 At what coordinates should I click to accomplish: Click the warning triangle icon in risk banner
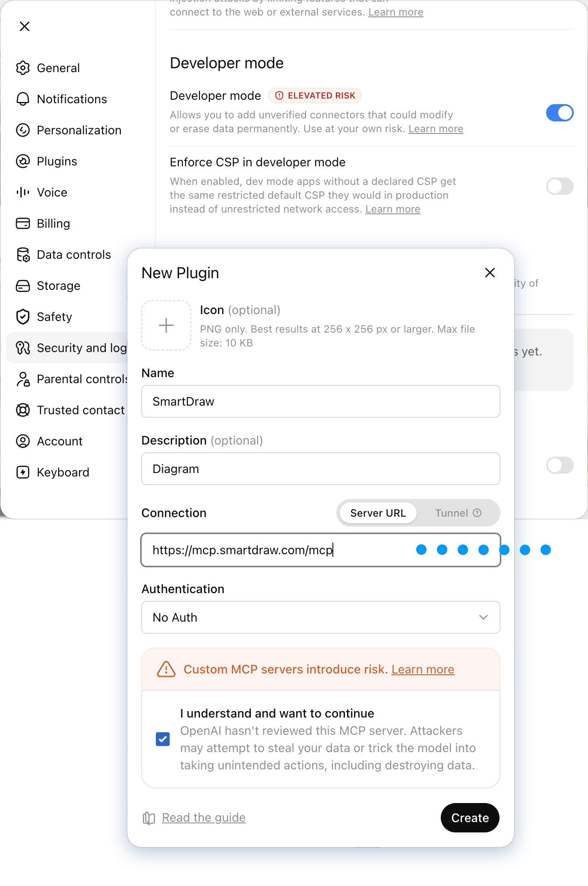(x=166, y=669)
